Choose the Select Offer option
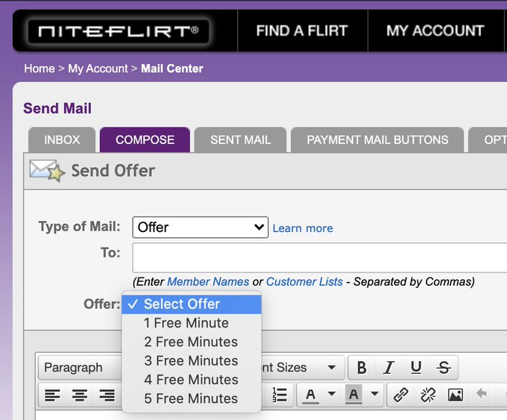 point(192,304)
